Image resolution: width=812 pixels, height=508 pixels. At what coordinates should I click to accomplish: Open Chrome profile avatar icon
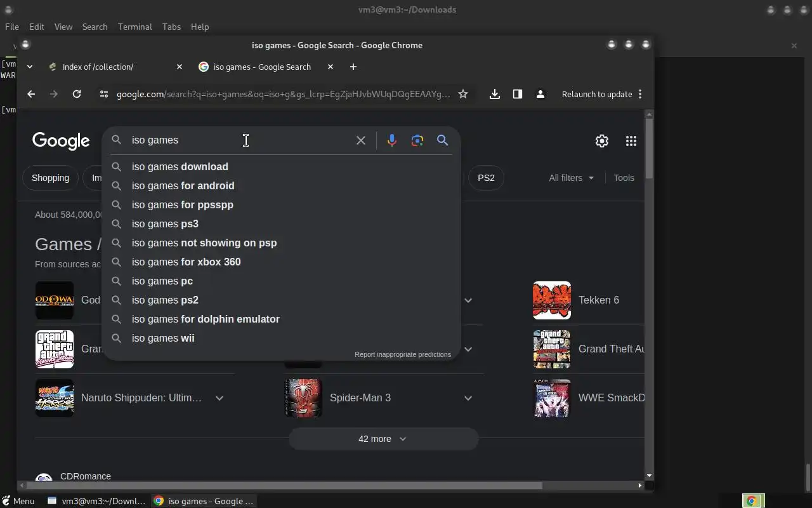pos(540,94)
